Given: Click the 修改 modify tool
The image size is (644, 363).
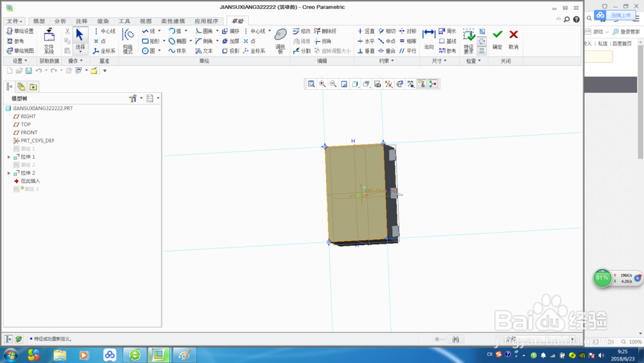Looking at the screenshot, I should [302, 31].
